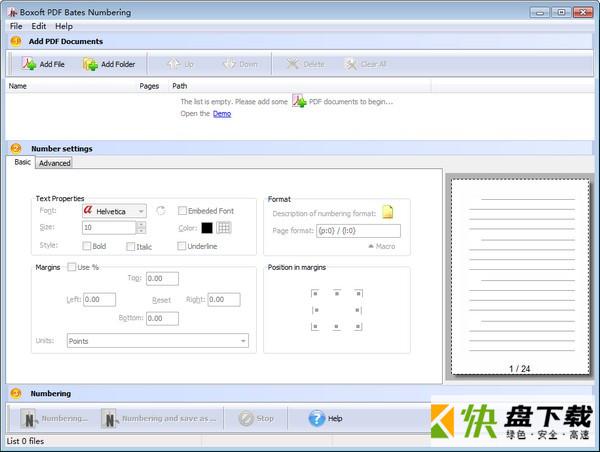Viewport: 600px width, 452px height.
Task: Open the Demo link
Action: 222,114
